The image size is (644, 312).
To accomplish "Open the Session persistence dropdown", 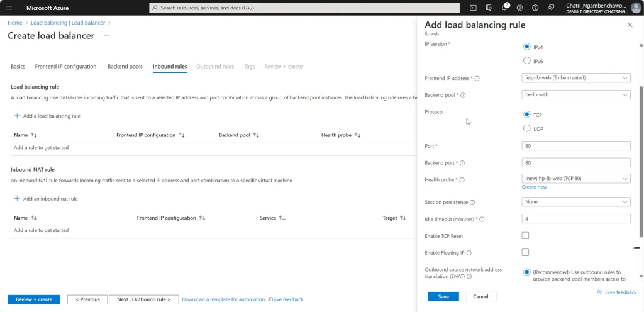I will (576, 201).
